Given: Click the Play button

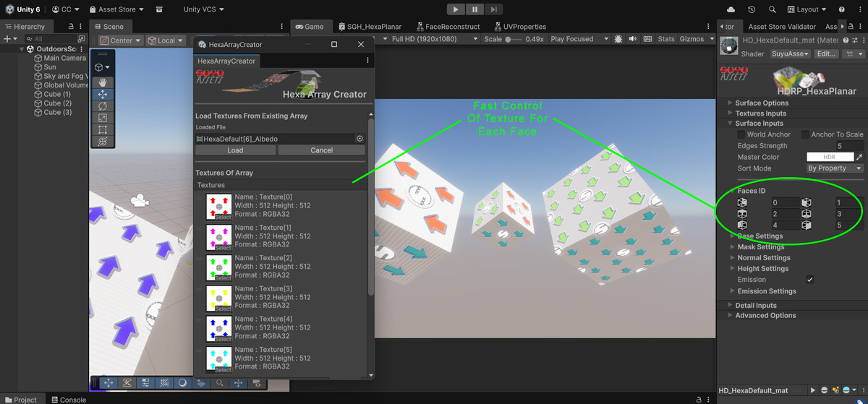Looking at the screenshot, I should 456,9.
